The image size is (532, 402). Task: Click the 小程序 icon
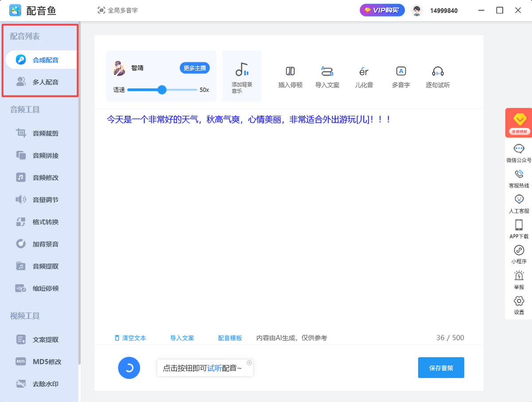coord(519,250)
